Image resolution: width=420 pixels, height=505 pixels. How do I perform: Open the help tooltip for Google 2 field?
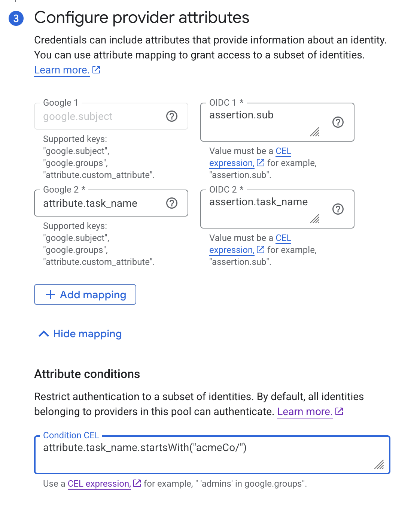point(172,203)
